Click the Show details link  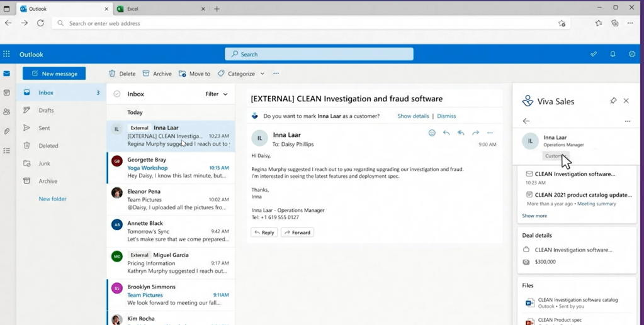tap(413, 116)
